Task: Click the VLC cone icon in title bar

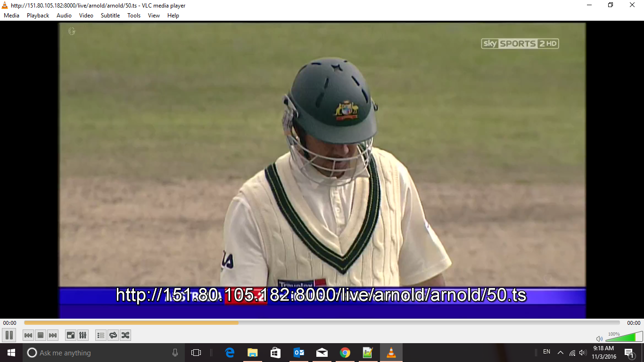Action: [5, 5]
